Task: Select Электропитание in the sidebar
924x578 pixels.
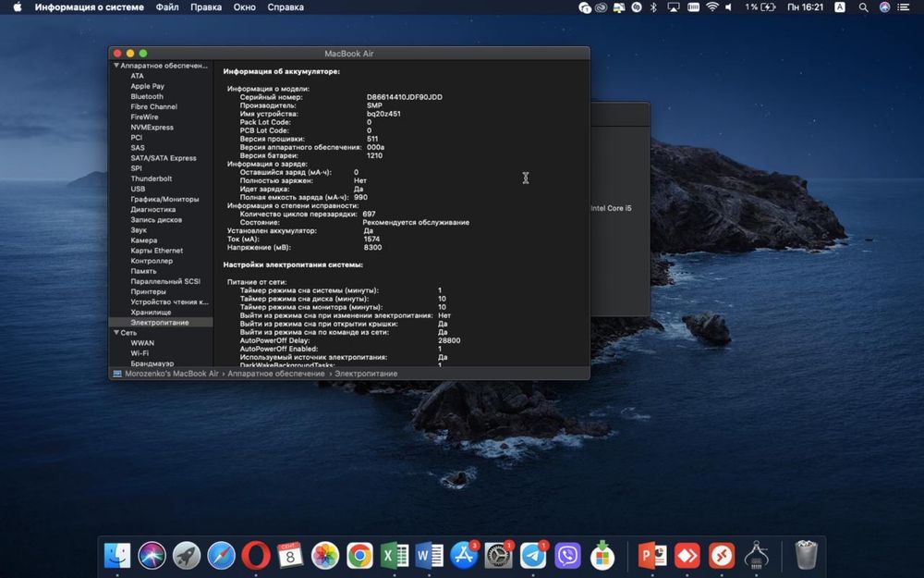Action: pos(160,323)
